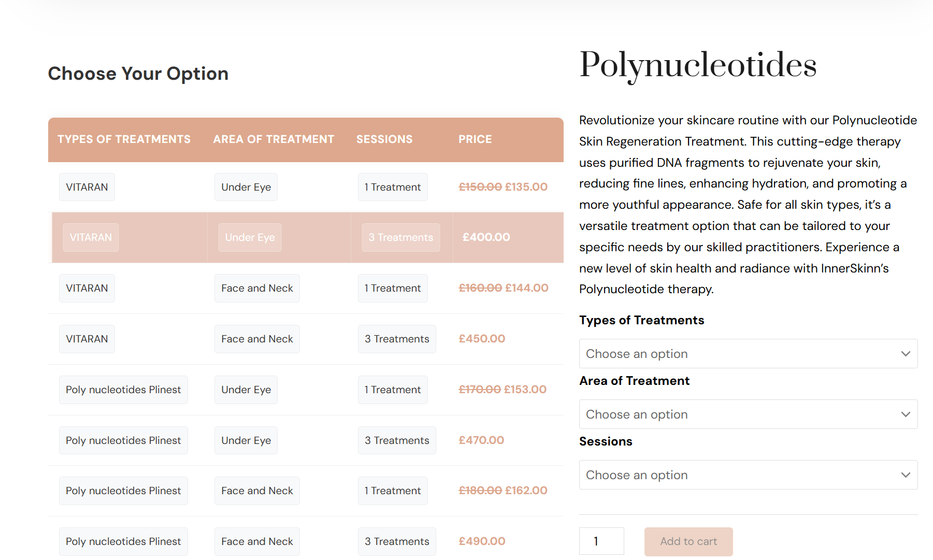
Task: Click the Price column header
Action: (475, 139)
